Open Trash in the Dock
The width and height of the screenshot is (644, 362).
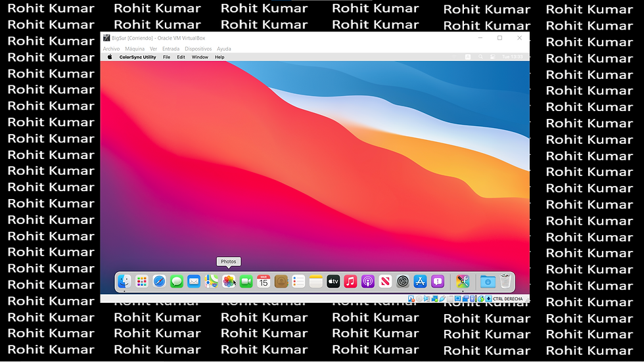[505, 282]
